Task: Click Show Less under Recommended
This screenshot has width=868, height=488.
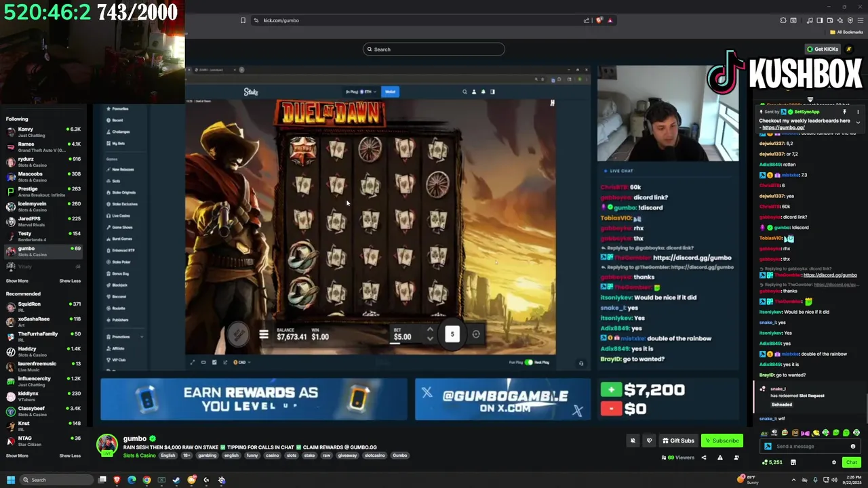Action: [x=70, y=455]
